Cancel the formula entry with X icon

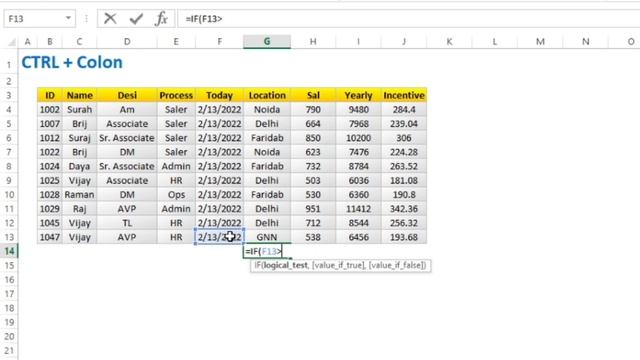110,19
